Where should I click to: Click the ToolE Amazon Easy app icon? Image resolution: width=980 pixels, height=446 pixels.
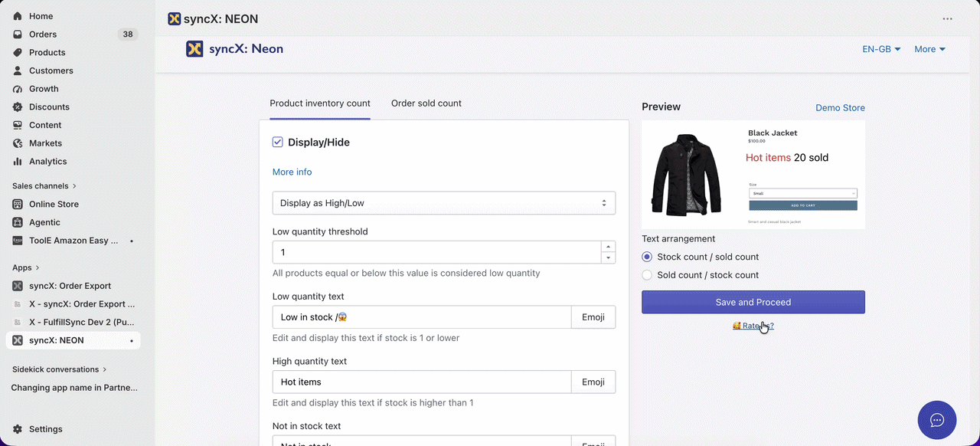18,241
